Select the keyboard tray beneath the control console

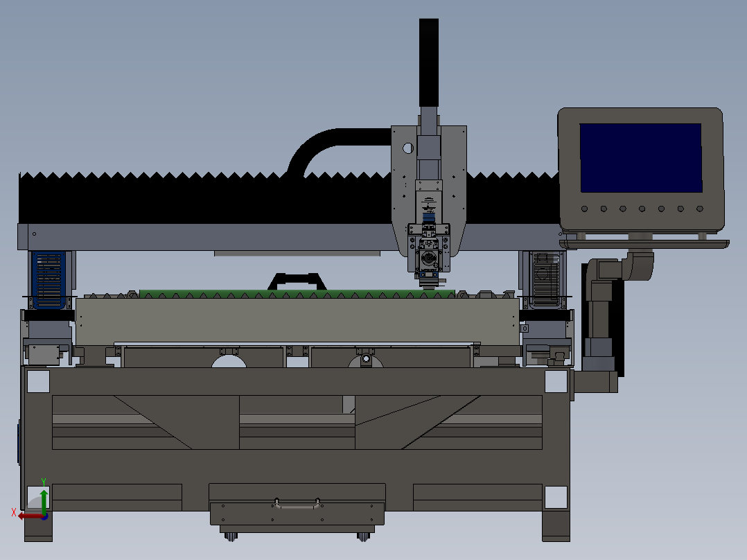pyautogui.click(x=644, y=244)
